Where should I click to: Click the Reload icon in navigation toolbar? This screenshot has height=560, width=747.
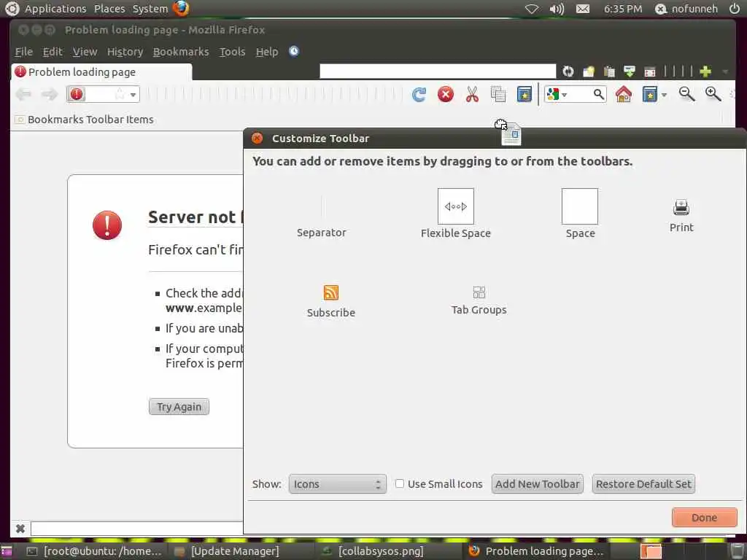point(419,94)
